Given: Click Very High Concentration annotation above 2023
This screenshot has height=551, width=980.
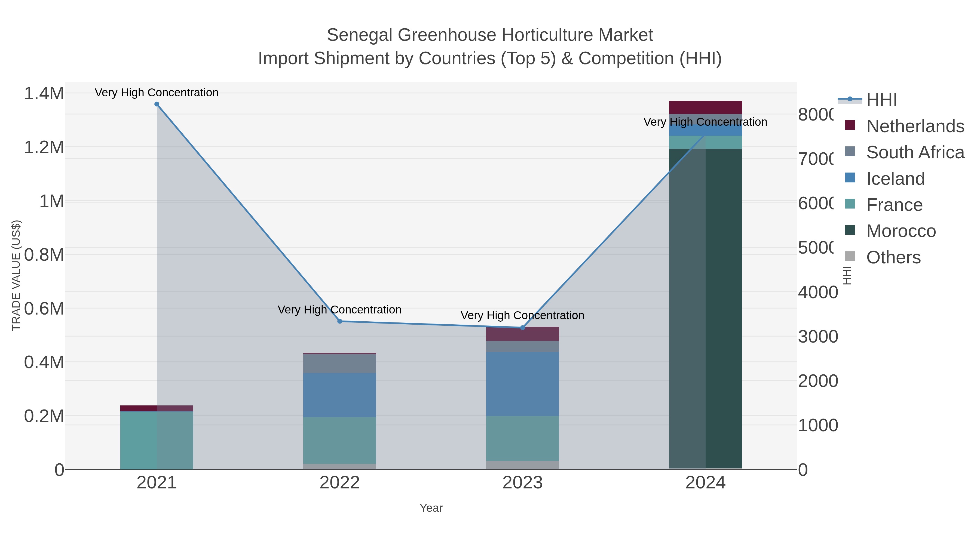Looking at the screenshot, I should pyautogui.click(x=523, y=315).
